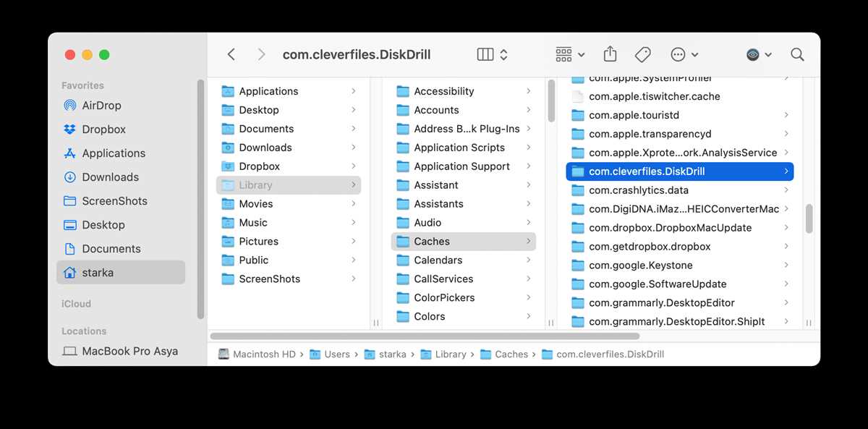
Task: Select MacBook Pro Asya under Locations
Action: tap(129, 351)
